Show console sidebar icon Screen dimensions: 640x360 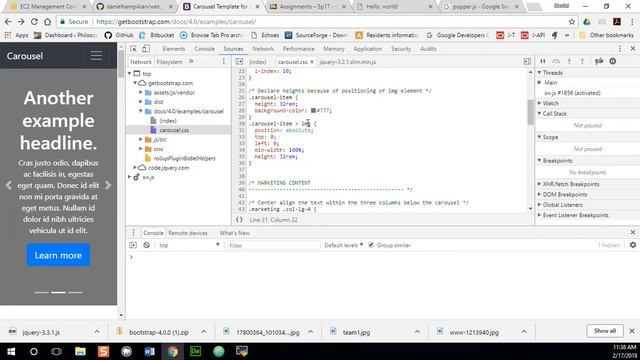[133, 245]
